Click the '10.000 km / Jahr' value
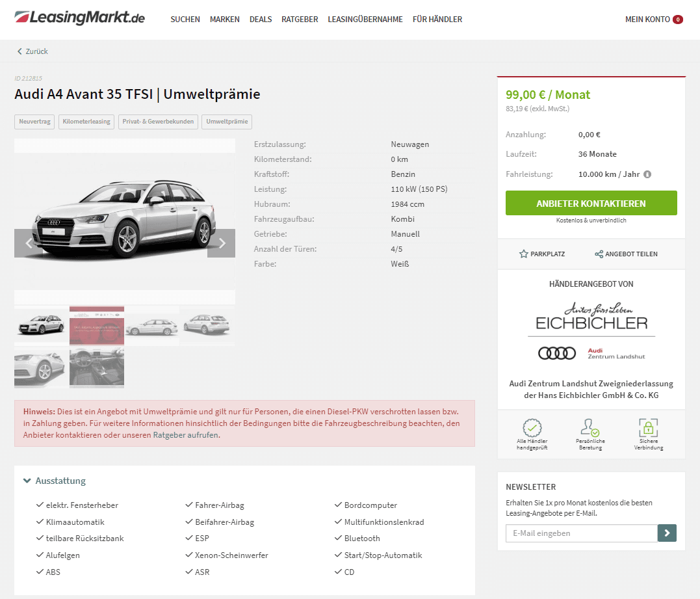 click(609, 174)
